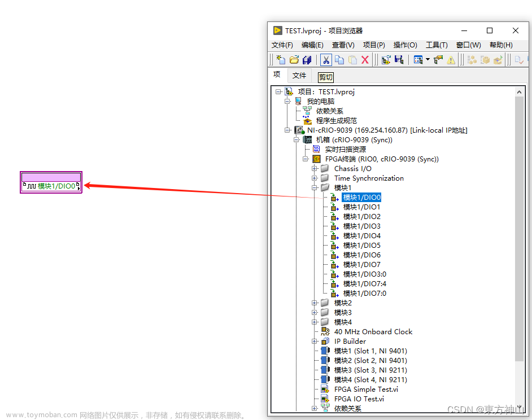Screen dimensions: 532x420
Task: Click the Paste clipboard toolbar icon
Action: (352, 60)
